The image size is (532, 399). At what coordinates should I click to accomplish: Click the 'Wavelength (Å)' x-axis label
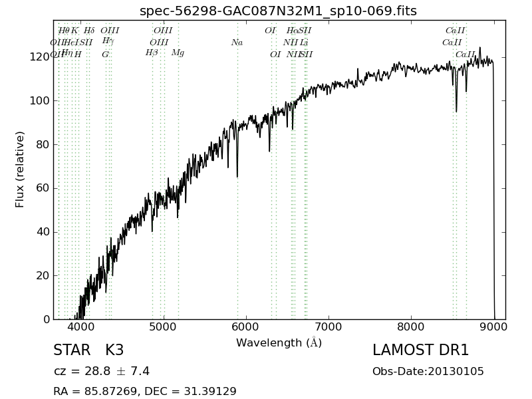279,342
